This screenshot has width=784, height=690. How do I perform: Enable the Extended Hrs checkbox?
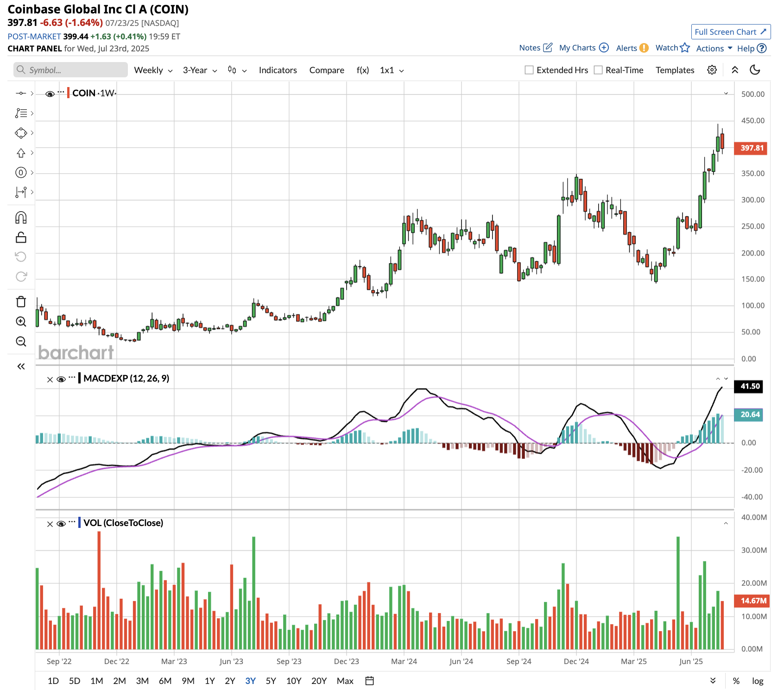point(529,70)
